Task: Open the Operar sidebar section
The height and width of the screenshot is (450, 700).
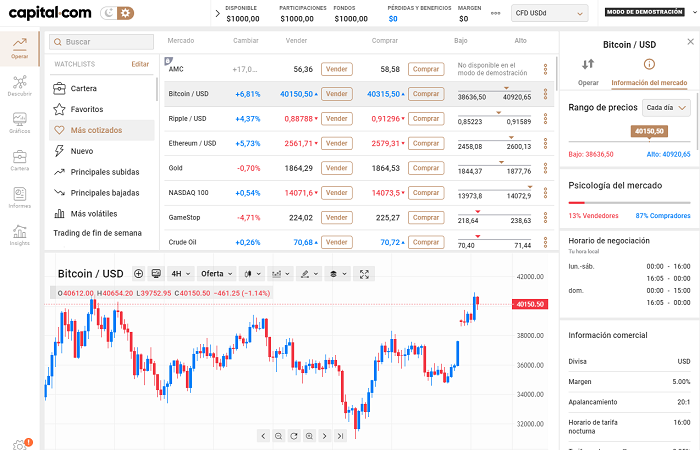Action: click(x=20, y=48)
